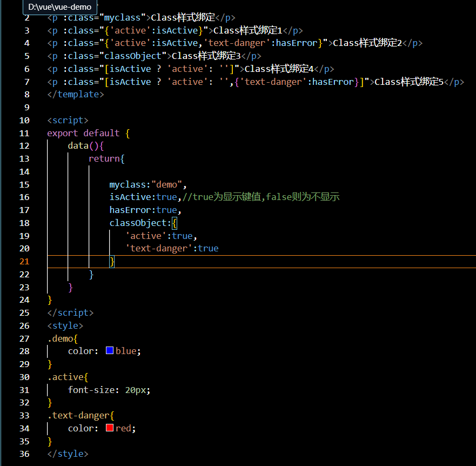Click the closing </template> tag

[x=76, y=95]
